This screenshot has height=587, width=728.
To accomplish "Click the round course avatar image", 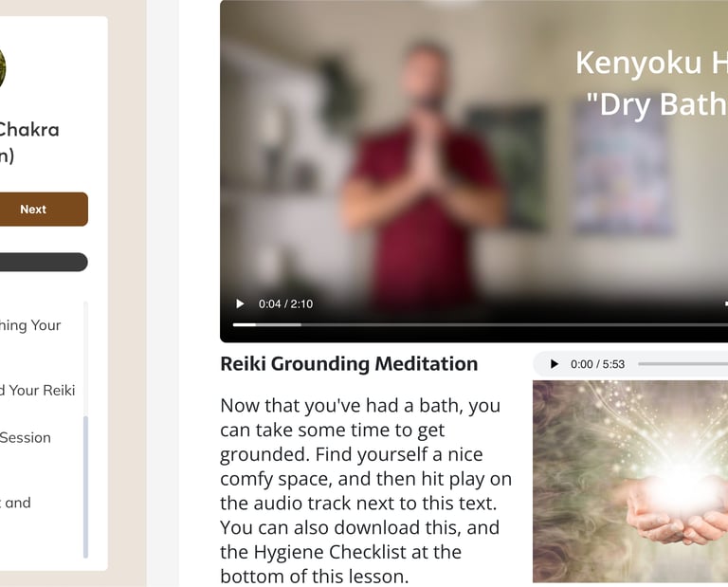I will (2, 68).
